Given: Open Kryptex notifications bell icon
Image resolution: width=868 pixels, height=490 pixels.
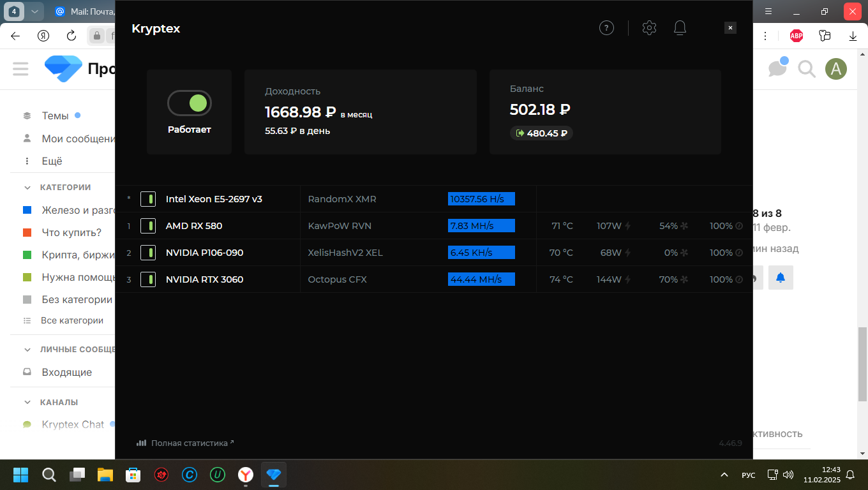Looking at the screenshot, I should coord(680,27).
